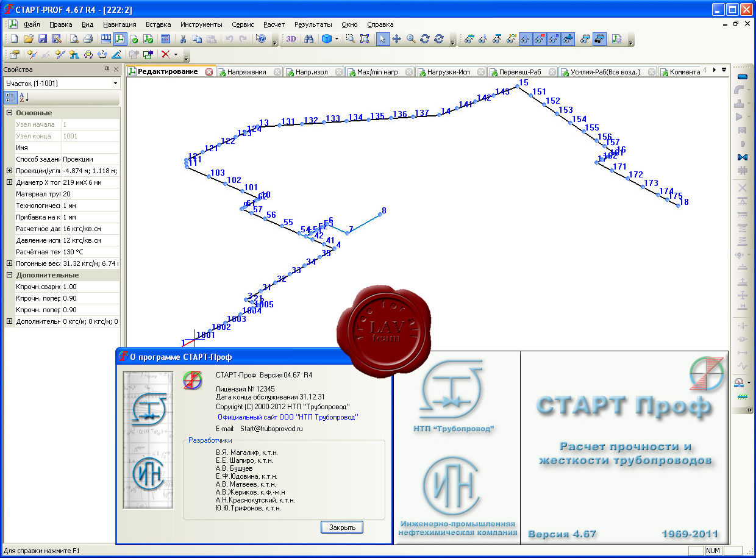This screenshot has height=558, width=756.
Task: Switch to 3D view
Action: point(291,39)
